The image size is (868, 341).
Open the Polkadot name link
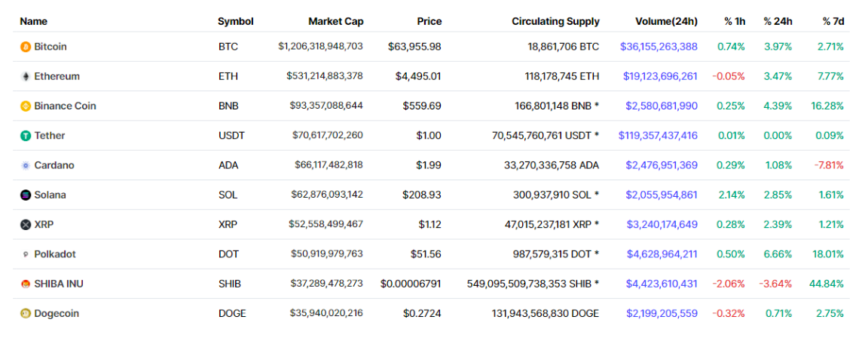pos(55,254)
